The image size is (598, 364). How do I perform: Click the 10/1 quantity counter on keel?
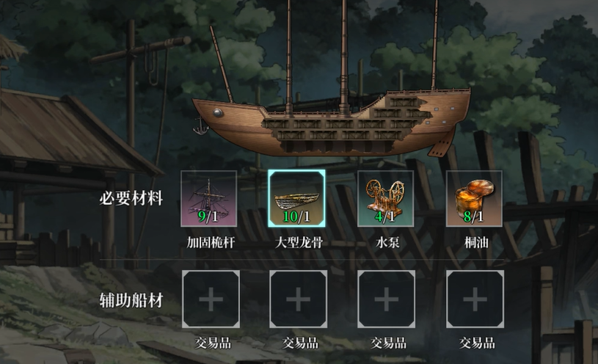pyautogui.click(x=296, y=216)
